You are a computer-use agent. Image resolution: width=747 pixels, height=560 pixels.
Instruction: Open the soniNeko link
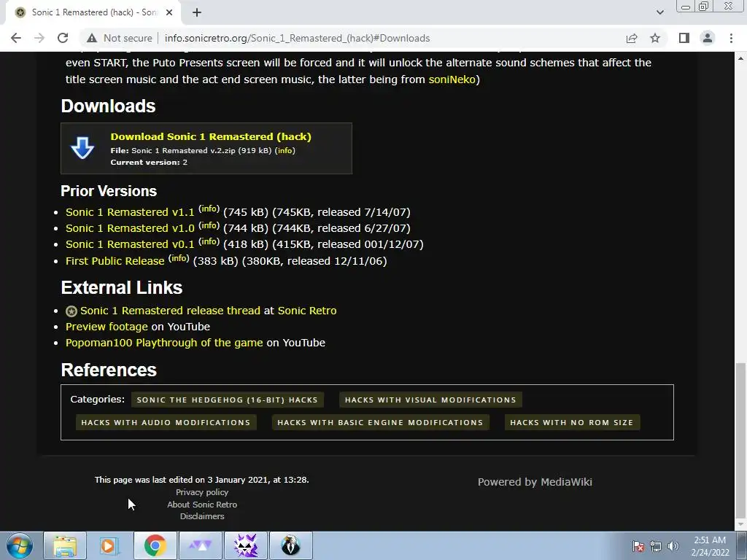coord(452,79)
